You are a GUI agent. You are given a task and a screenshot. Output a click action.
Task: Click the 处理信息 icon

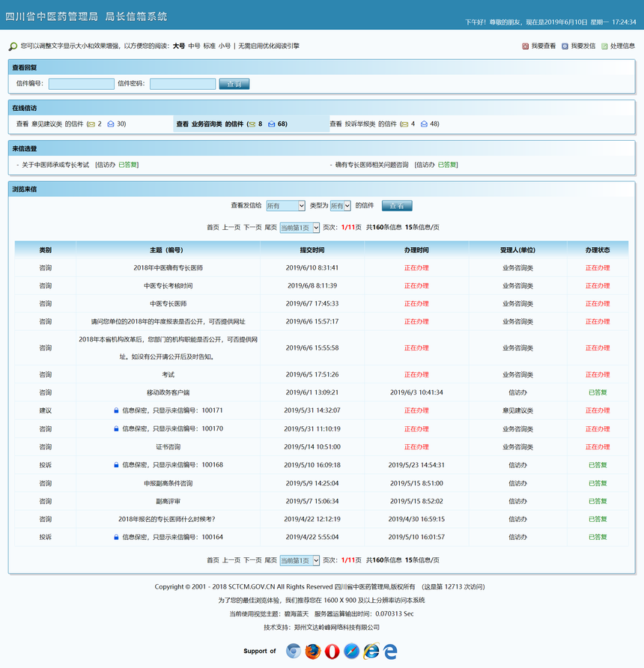tap(604, 46)
